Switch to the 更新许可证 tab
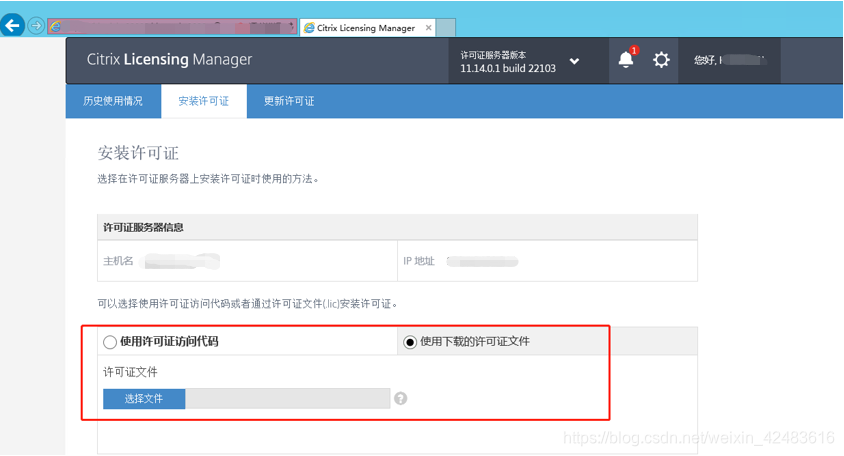Screen dimensions: 844x456 (288, 101)
